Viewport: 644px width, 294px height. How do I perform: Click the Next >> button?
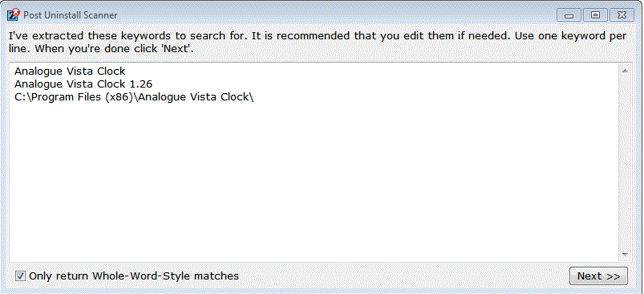tap(598, 276)
